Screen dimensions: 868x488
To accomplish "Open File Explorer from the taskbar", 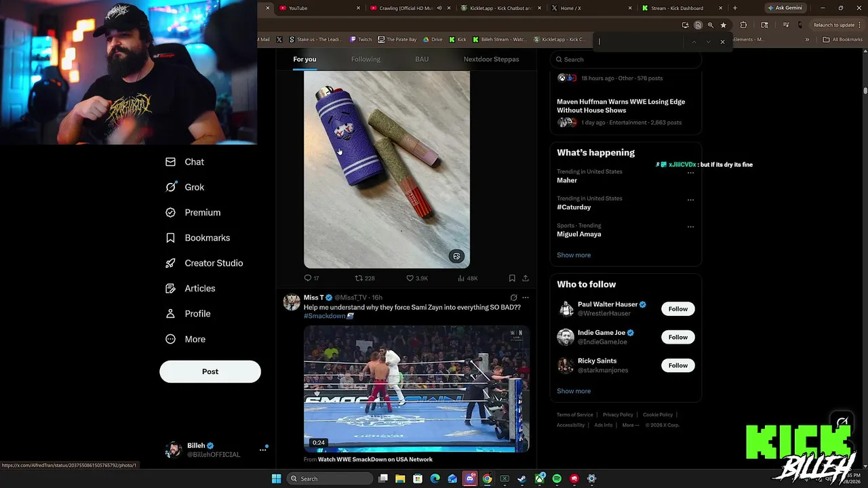I will click(x=400, y=479).
